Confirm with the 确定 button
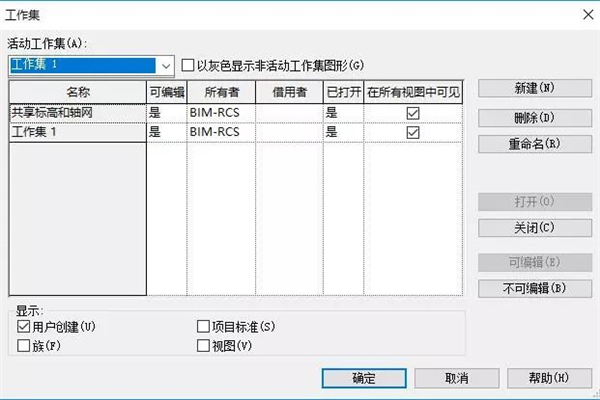The height and width of the screenshot is (400, 600). point(363,379)
